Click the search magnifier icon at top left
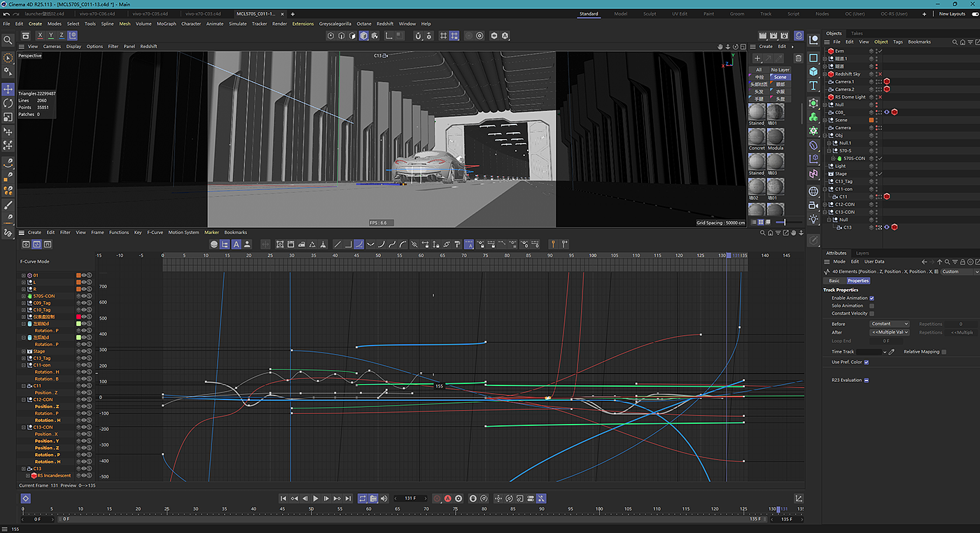The image size is (980, 533). (x=8, y=40)
